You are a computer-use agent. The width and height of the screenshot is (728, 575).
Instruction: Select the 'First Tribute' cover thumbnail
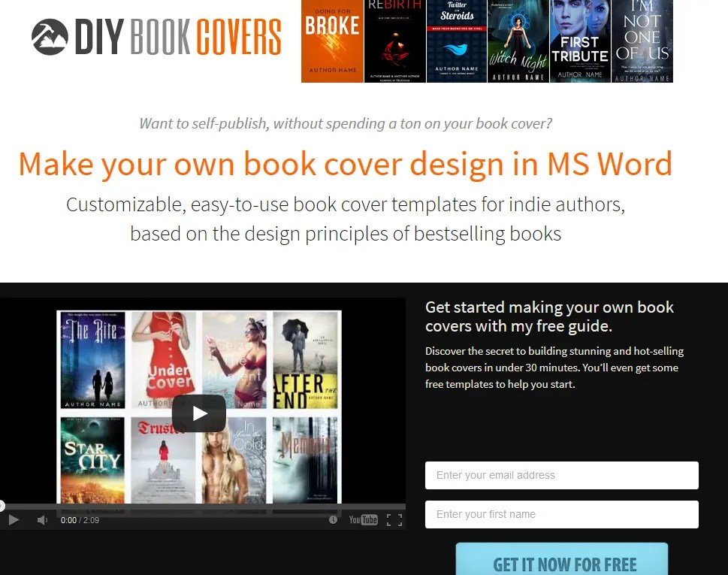(579, 41)
